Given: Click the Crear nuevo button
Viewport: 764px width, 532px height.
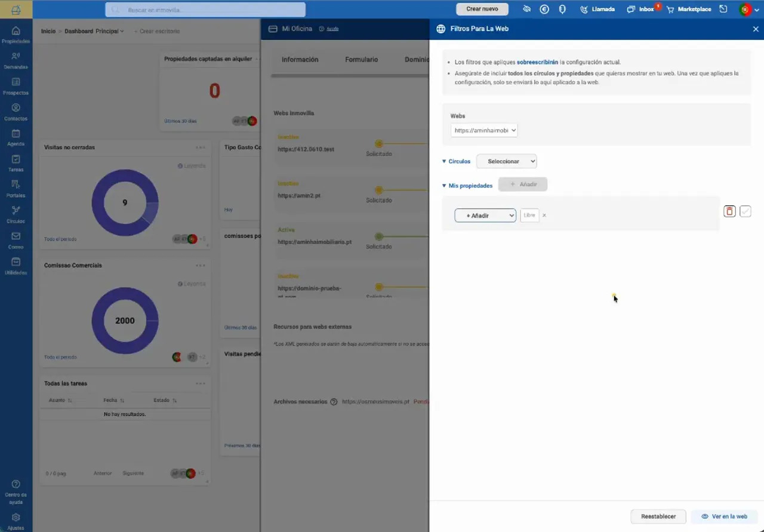Looking at the screenshot, I should coord(482,9).
